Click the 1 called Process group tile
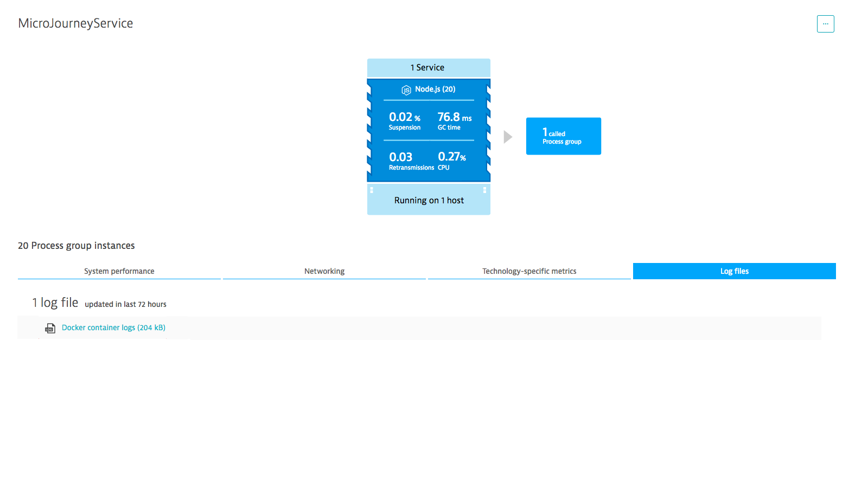 (563, 136)
